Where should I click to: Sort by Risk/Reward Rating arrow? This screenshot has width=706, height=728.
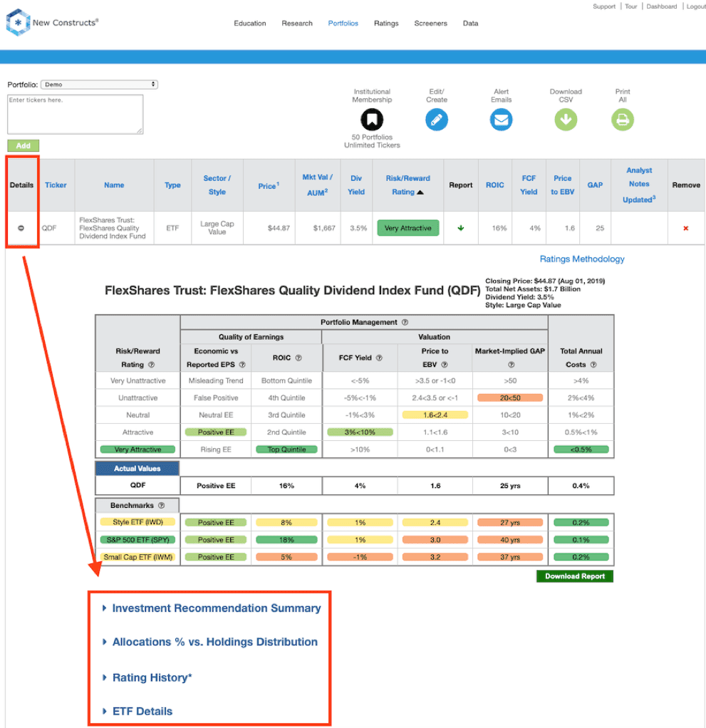pyautogui.click(x=420, y=192)
